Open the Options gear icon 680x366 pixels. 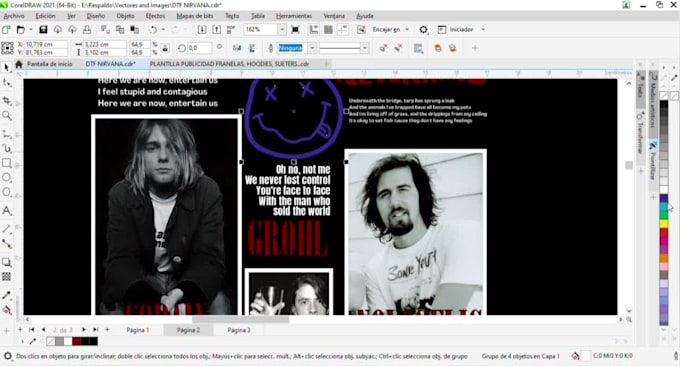pyautogui.click(x=423, y=29)
